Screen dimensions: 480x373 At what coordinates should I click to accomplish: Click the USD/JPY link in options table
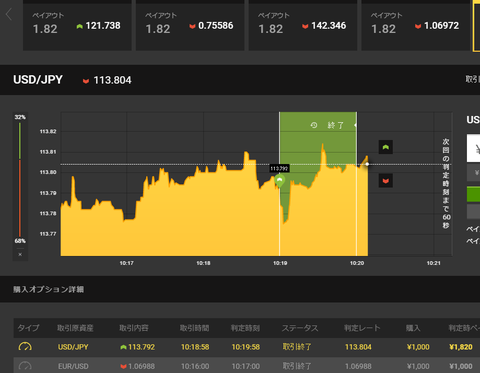click(73, 347)
